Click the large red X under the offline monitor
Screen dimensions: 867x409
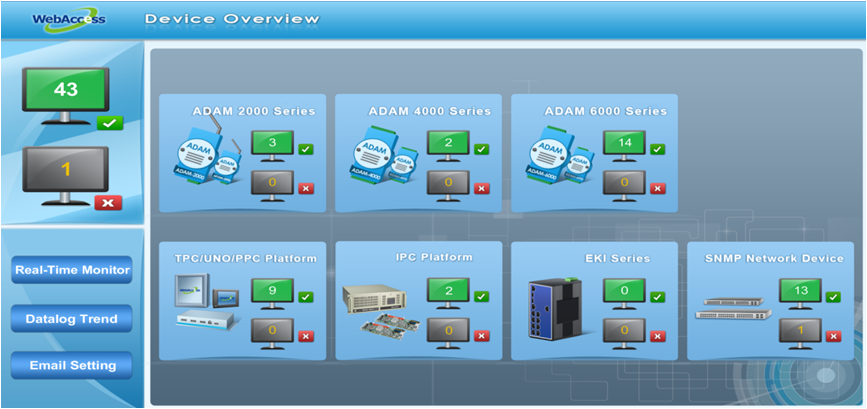click(x=108, y=203)
